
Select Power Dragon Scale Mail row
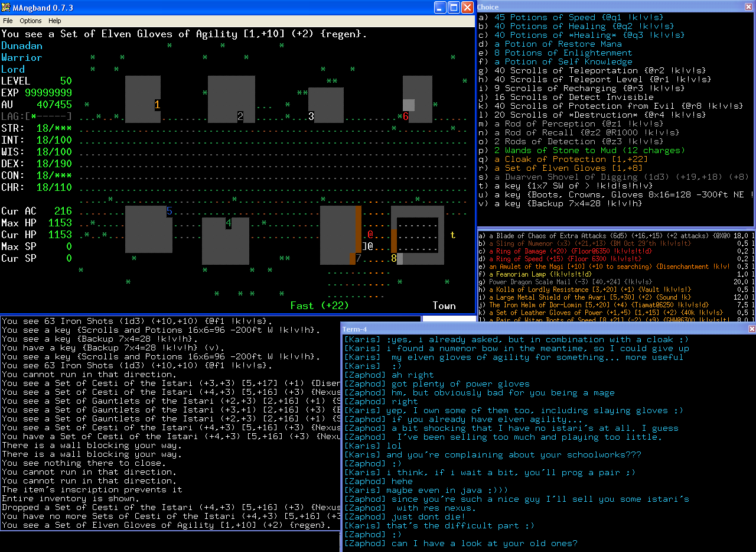[x=615, y=281]
